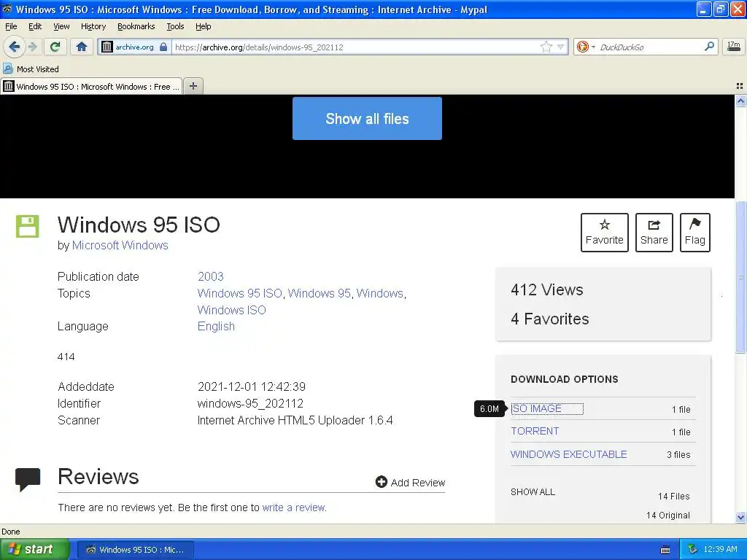
Task: Open the View menu
Action: 61,26
